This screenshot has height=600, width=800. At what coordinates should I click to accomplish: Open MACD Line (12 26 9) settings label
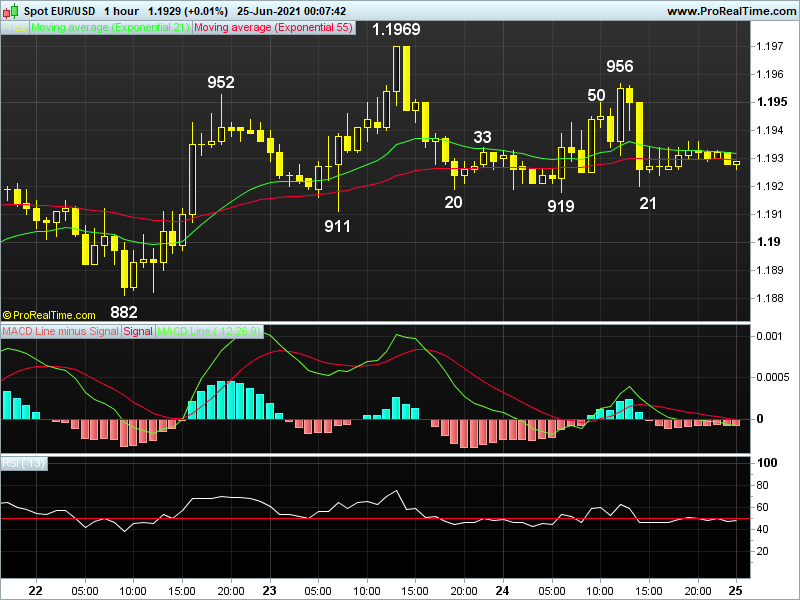[210, 331]
